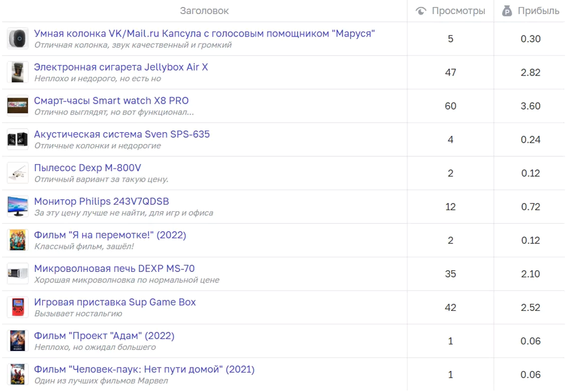The width and height of the screenshot is (566, 392).
Task: Select subtitle "Хорошая микроволновка по нормальной цене"
Action: click(x=127, y=280)
